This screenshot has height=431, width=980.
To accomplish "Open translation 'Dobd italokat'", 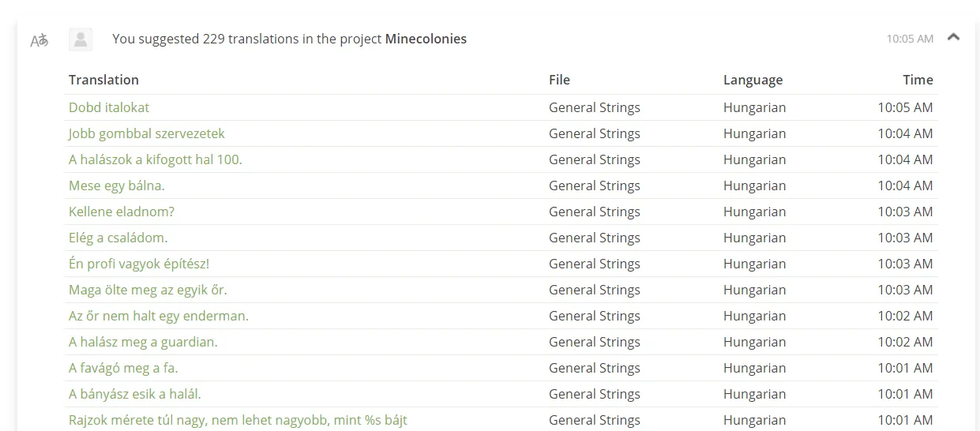I will [x=109, y=107].
